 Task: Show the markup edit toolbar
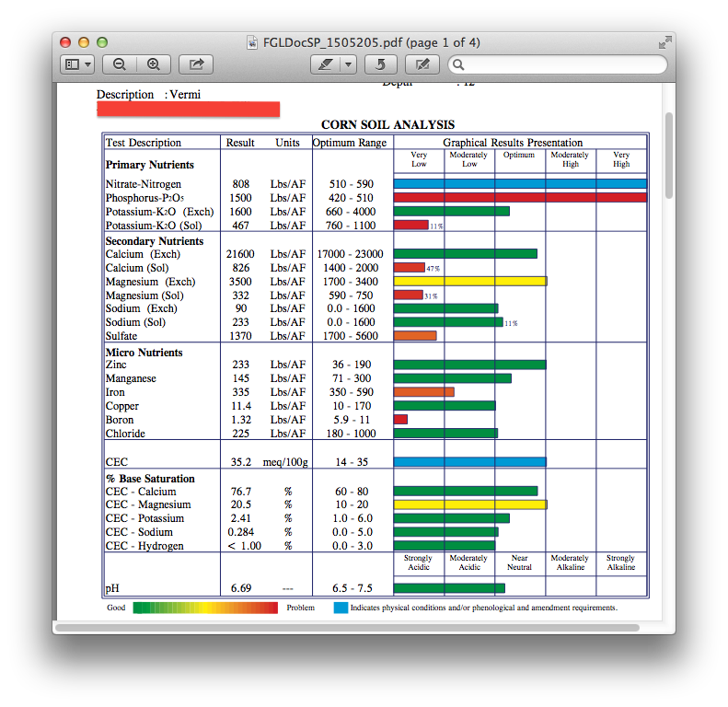(x=422, y=64)
